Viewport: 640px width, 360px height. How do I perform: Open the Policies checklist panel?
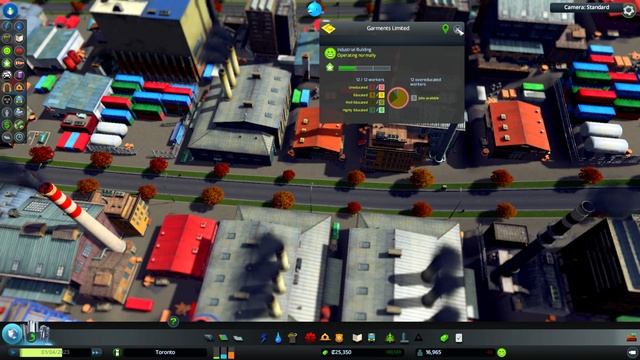coord(459,338)
